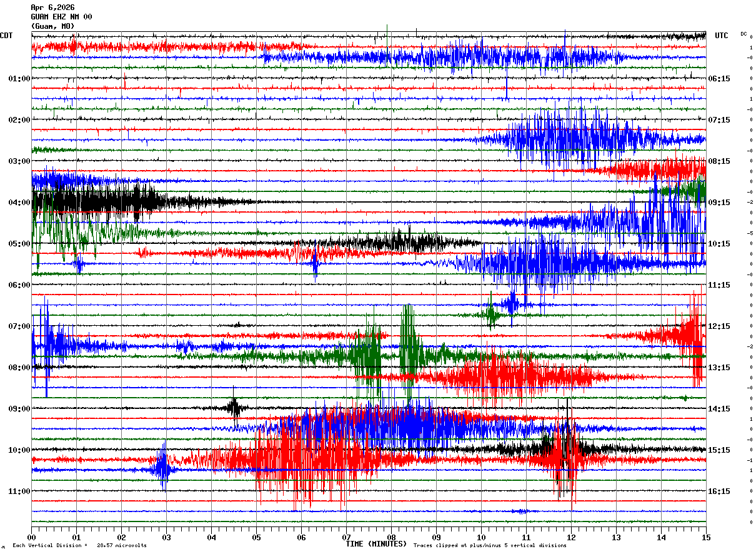Select the 10:00 CDT row label

19,450
